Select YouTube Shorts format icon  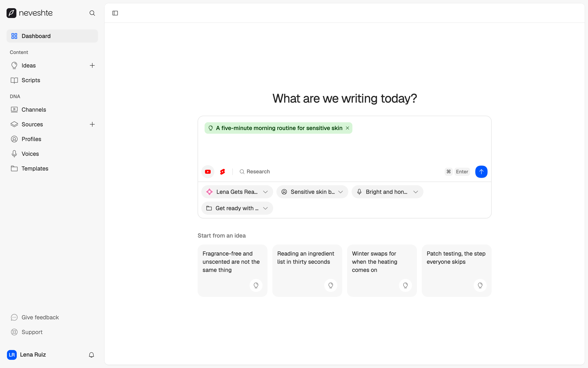(223, 172)
